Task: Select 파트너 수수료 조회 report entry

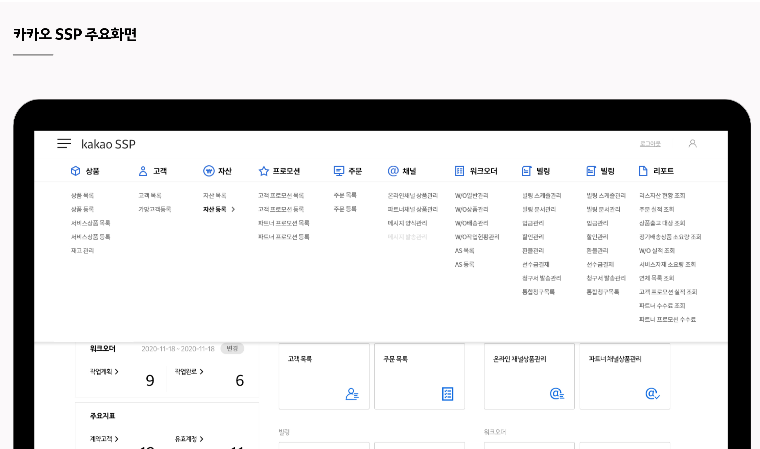Action: tap(662, 306)
